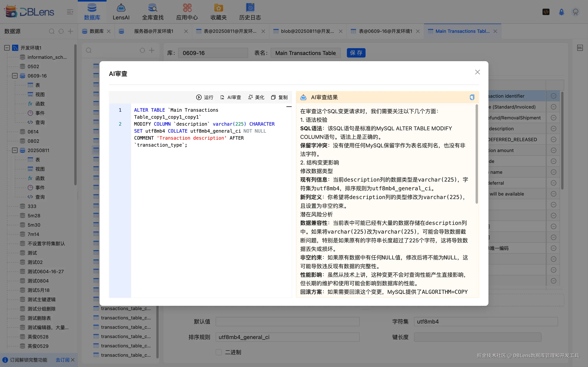Click the 表名 Main Transactions Table field
Viewport: 588px width, 367px height.
click(x=305, y=53)
